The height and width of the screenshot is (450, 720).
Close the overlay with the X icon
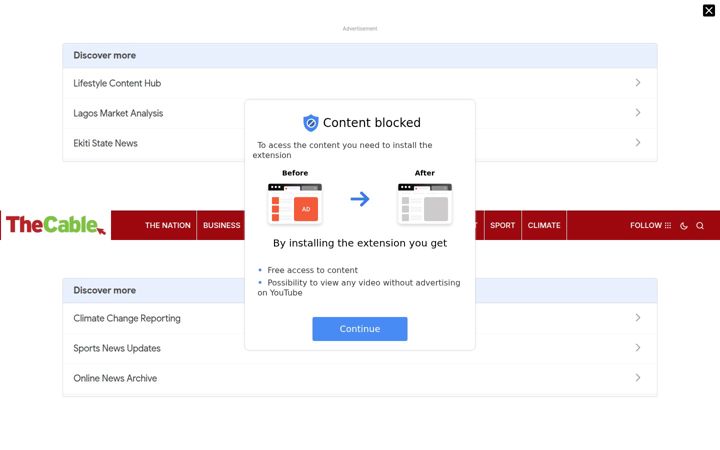[709, 11]
